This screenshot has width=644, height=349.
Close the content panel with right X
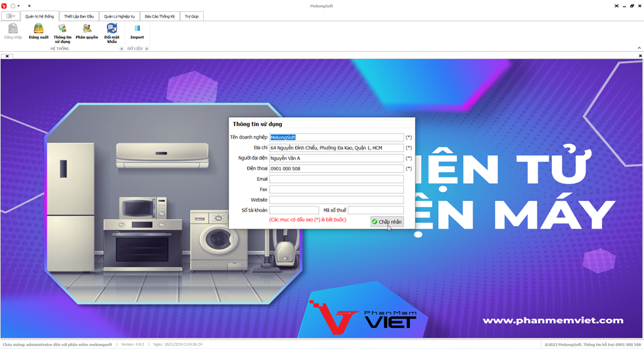click(x=640, y=56)
